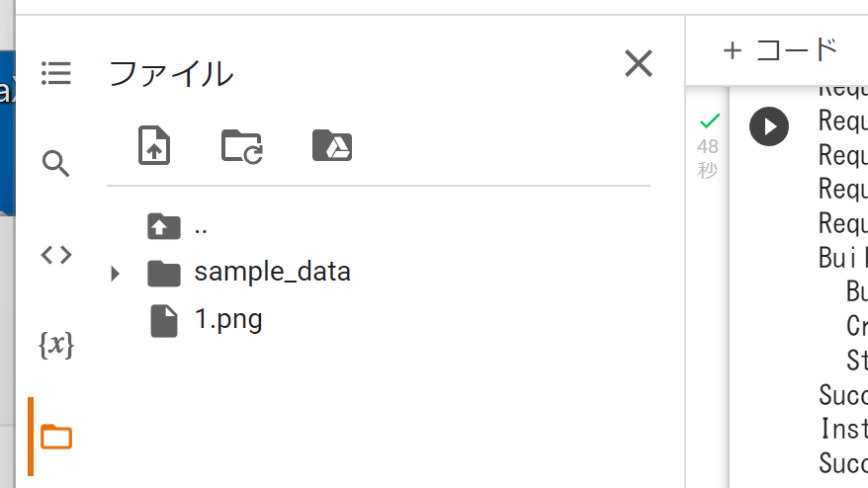The width and height of the screenshot is (868, 488).
Task: Expand the sample_data folder arrow
Action: point(115,274)
